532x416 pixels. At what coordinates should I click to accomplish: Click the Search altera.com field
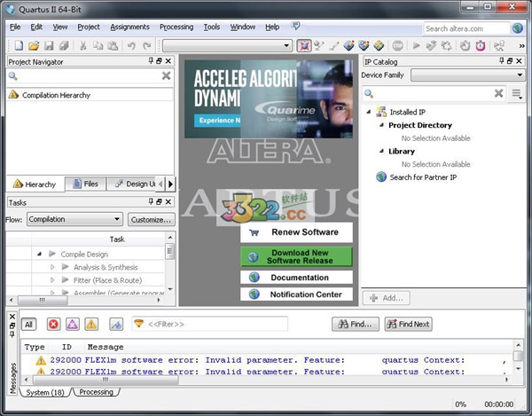coord(466,28)
